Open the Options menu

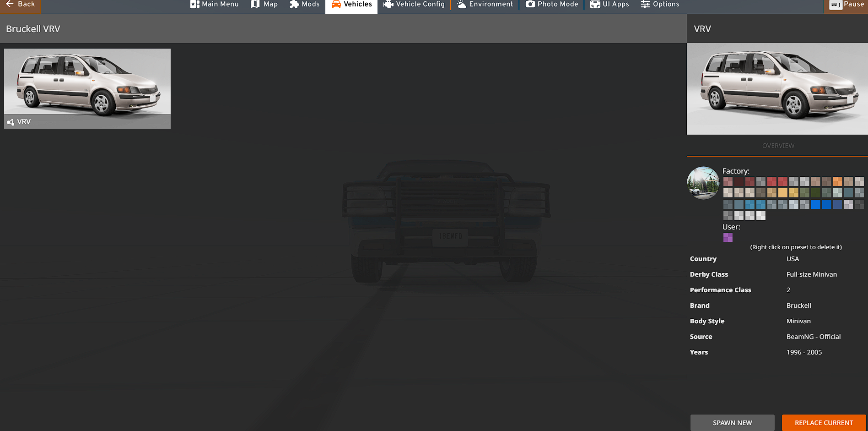click(x=660, y=5)
